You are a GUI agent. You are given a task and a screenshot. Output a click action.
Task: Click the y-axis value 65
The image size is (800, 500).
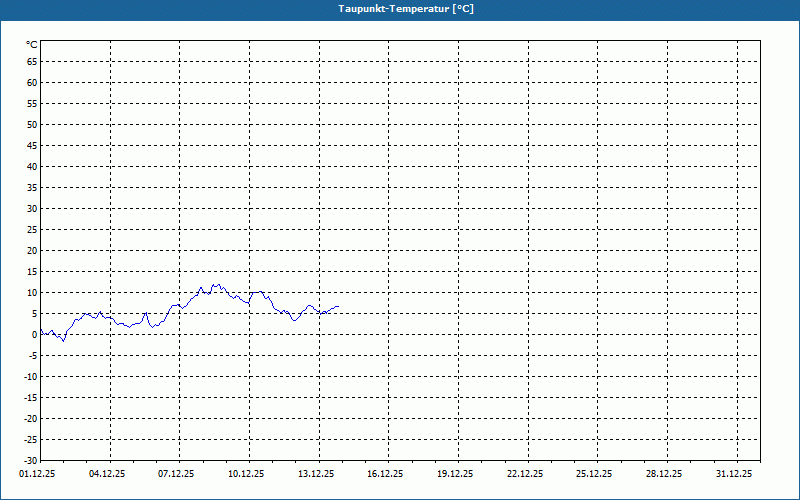tap(32, 62)
